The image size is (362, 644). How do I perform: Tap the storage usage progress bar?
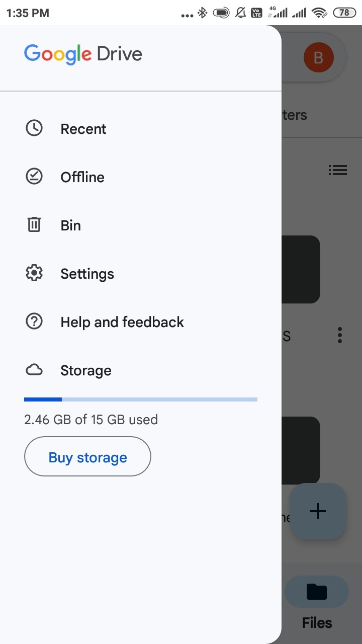(x=141, y=399)
